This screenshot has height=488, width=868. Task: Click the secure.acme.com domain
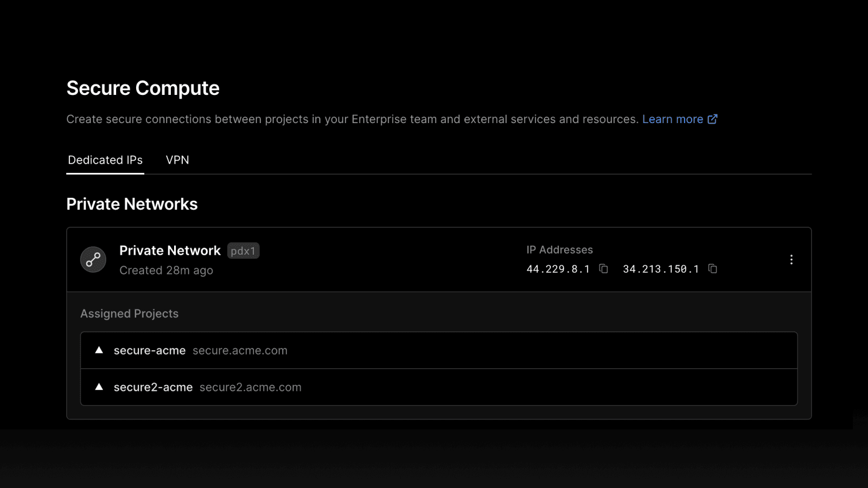tap(240, 351)
